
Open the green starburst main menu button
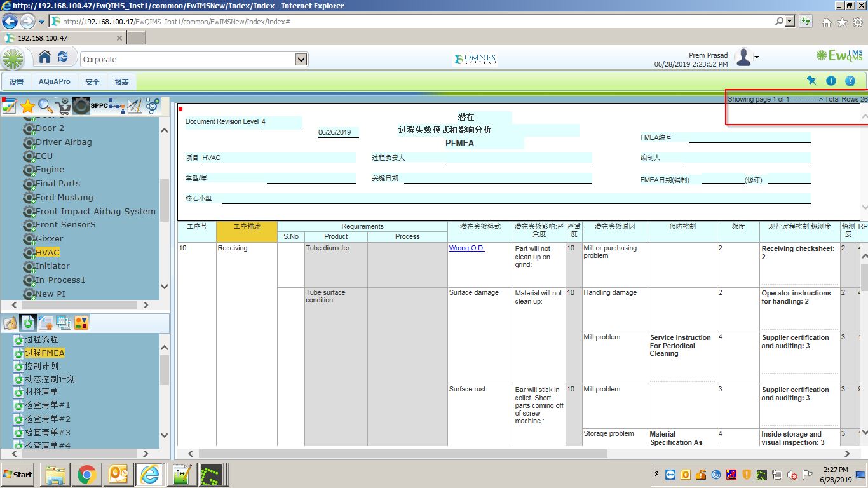tap(13, 59)
